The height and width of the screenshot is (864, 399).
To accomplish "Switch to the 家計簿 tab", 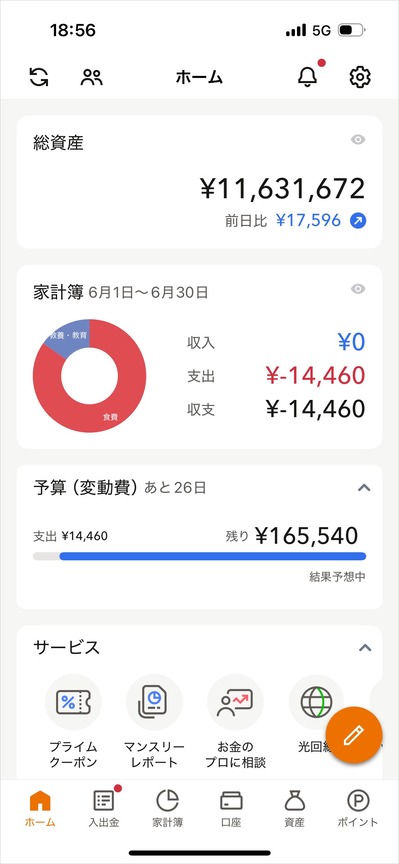I will pyautogui.click(x=168, y=808).
